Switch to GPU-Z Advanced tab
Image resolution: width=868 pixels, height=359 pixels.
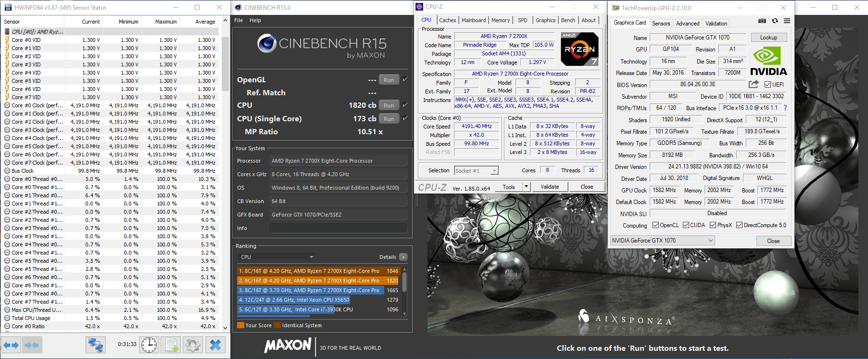click(688, 24)
